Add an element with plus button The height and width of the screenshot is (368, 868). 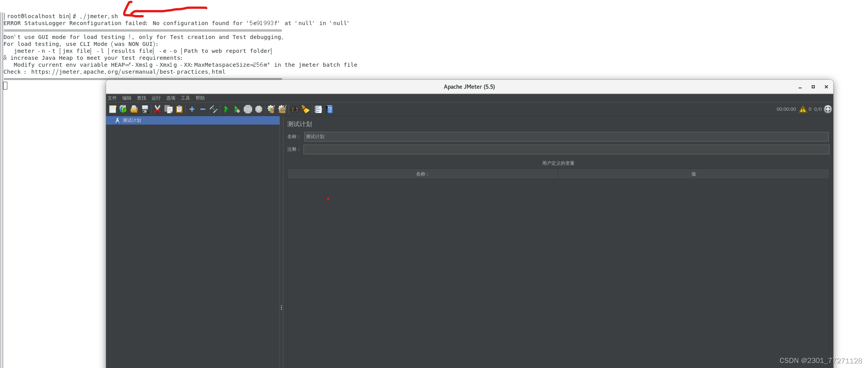(192, 109)
